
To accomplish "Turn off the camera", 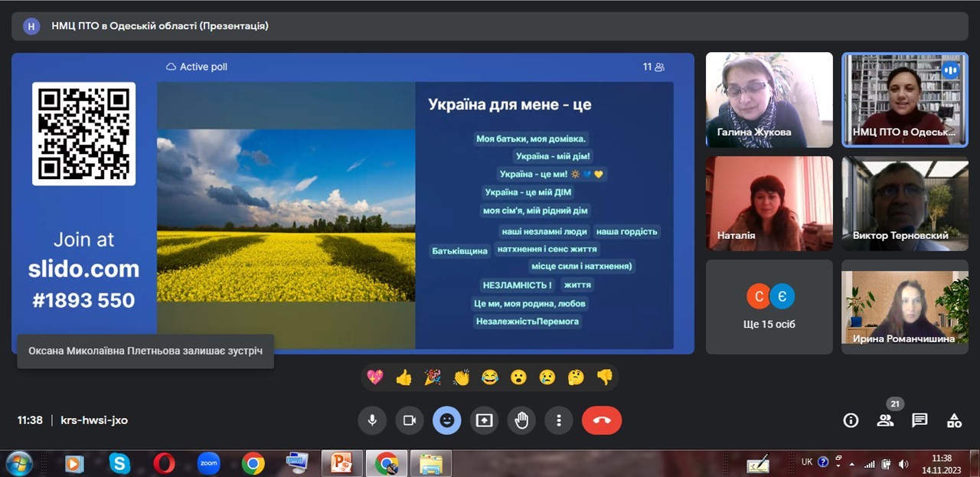I will click(x=409, y=420).
